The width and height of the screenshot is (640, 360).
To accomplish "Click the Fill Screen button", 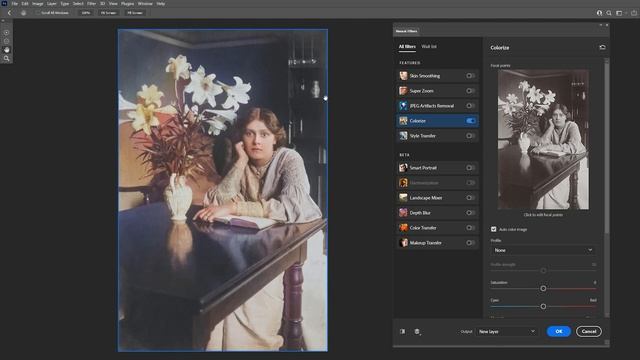I will click(x=135, y=13).
